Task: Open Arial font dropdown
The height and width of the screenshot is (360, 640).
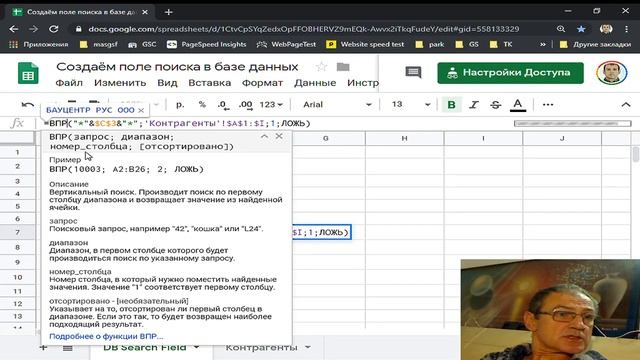Action: pyautogui.click(x=337, y=104)
